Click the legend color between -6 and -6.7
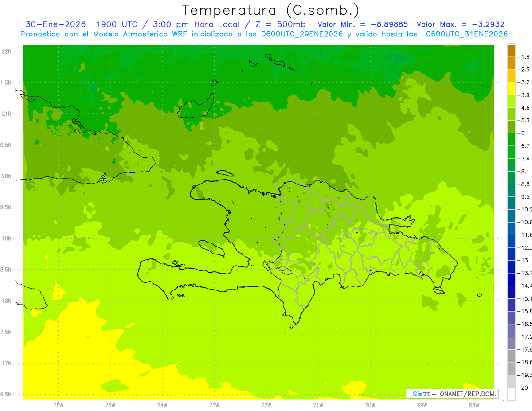The width and height of the screenshot is (532, 411). click(x=511, y=140)
